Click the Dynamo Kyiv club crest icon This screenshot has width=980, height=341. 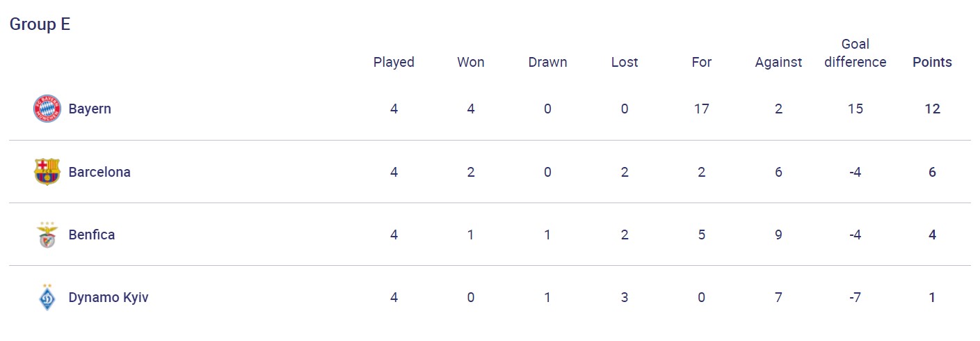click(47, 297)
